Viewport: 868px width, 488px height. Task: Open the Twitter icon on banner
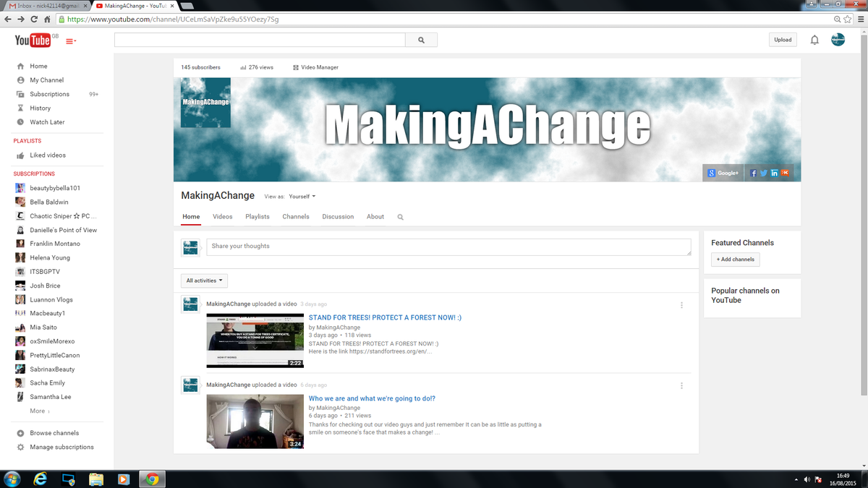763,173
